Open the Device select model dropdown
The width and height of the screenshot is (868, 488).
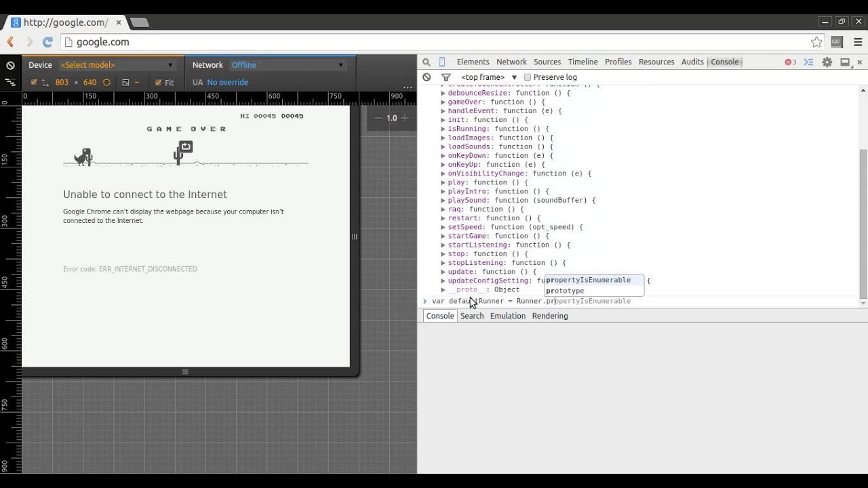pos(117,65)
